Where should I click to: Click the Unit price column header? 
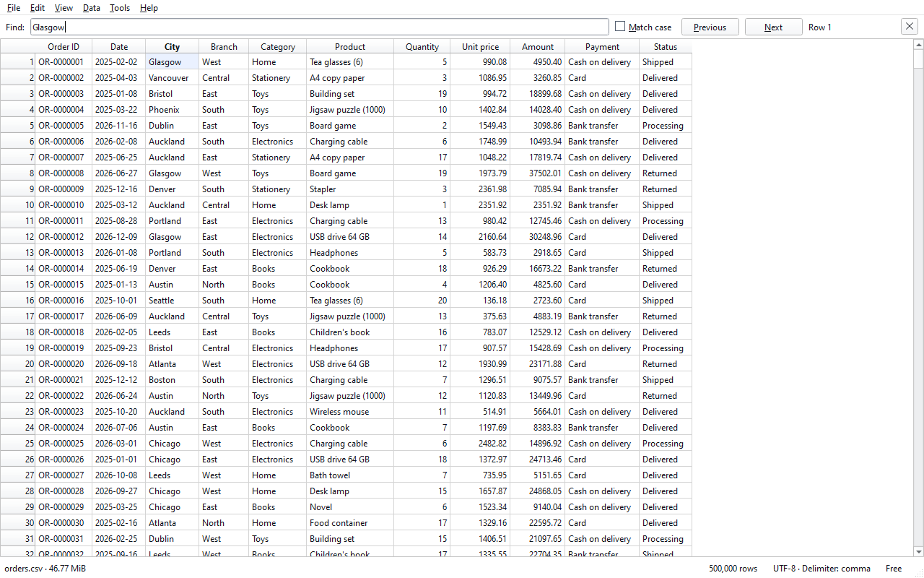480,47
